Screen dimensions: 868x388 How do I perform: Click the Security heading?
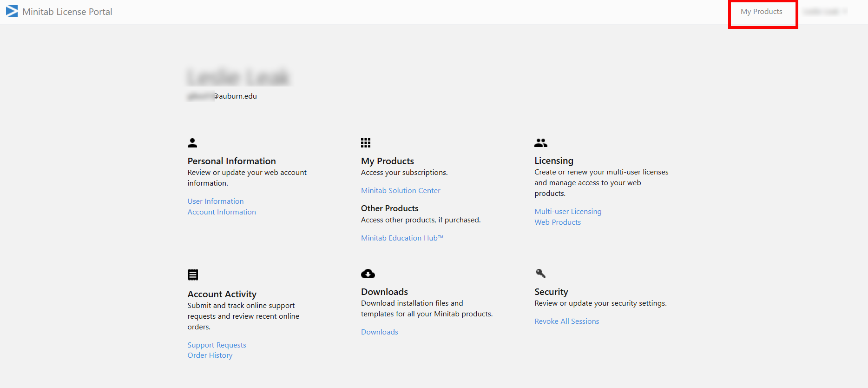tap(551, 292)
